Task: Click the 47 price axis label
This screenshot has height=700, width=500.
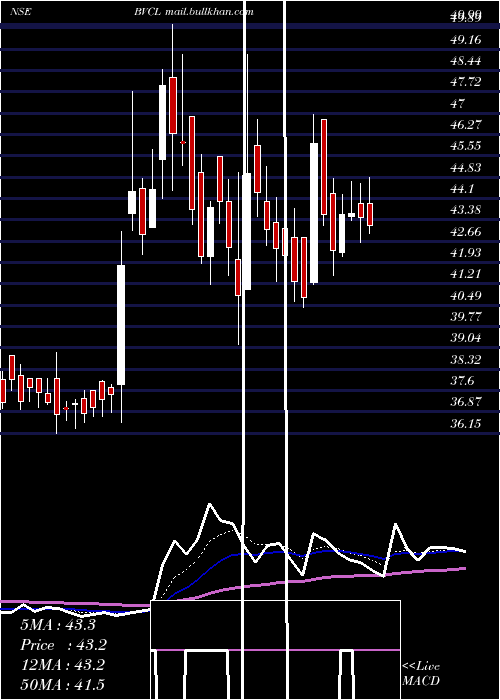Action: click(458, 103)
